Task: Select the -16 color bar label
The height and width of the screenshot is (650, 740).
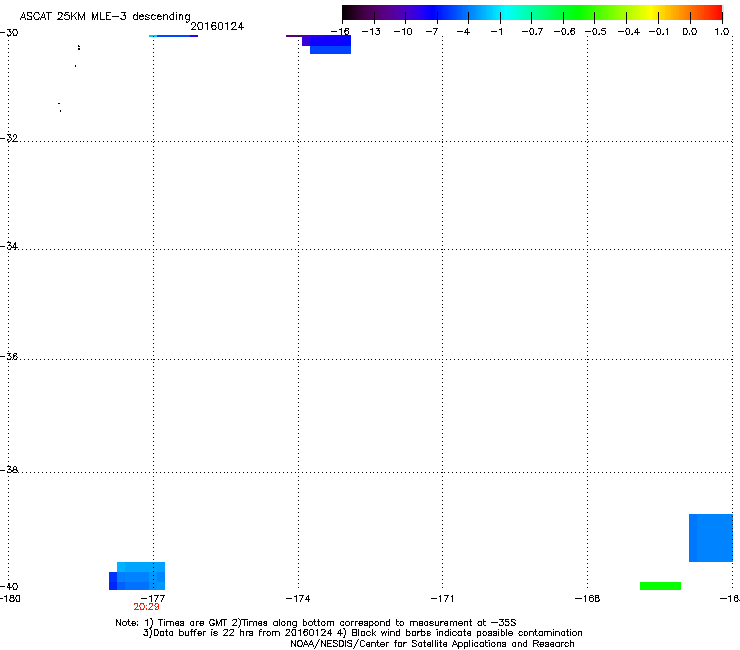Action: point(340,31)
